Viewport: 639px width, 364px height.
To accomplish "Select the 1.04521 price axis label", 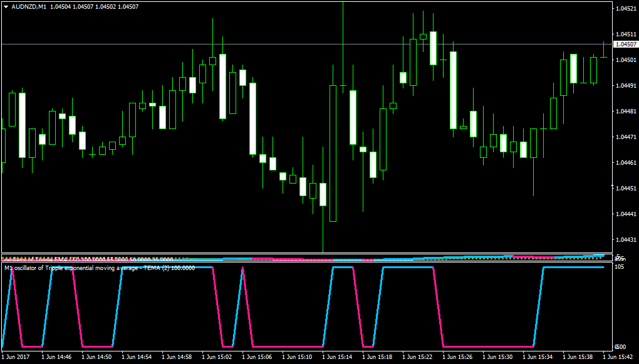I will (625, 9).
